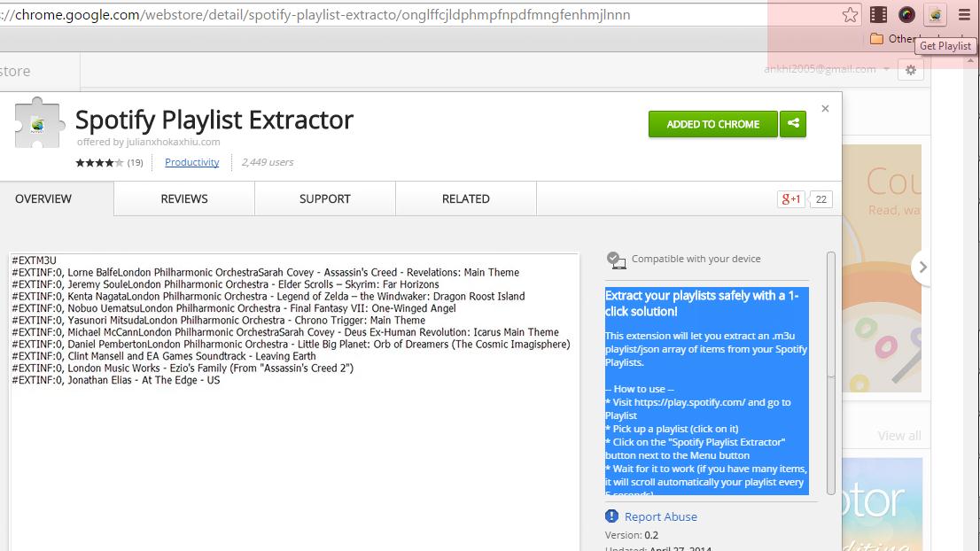Click the Assassin's Creed Revelations Main Theme line

(x=266, y=272)
